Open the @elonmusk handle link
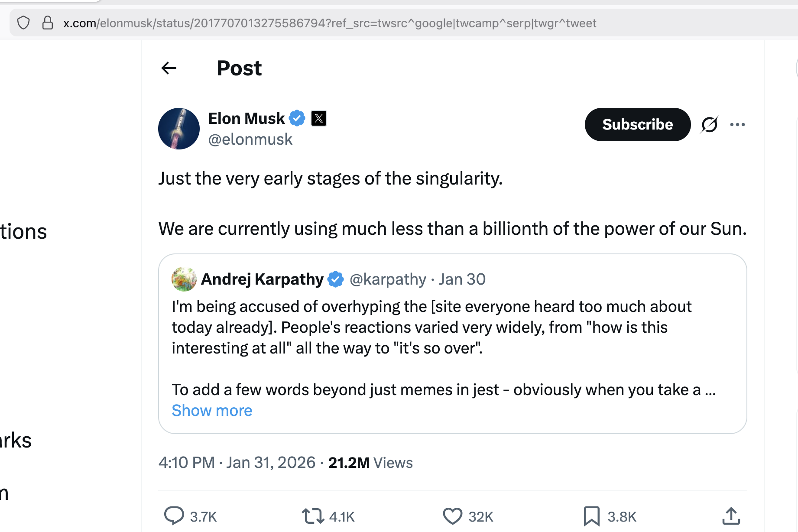The height and width of the screenshot is (532, 798). [x=250, y=139]
